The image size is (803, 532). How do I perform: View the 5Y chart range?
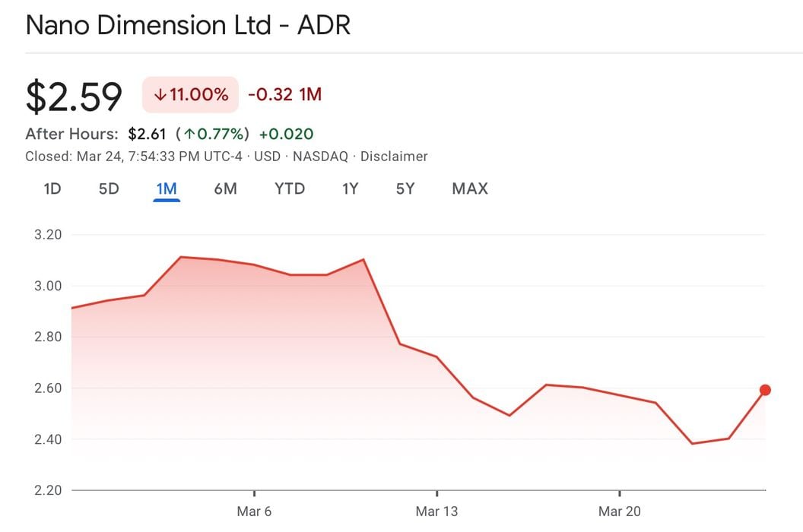405,188
